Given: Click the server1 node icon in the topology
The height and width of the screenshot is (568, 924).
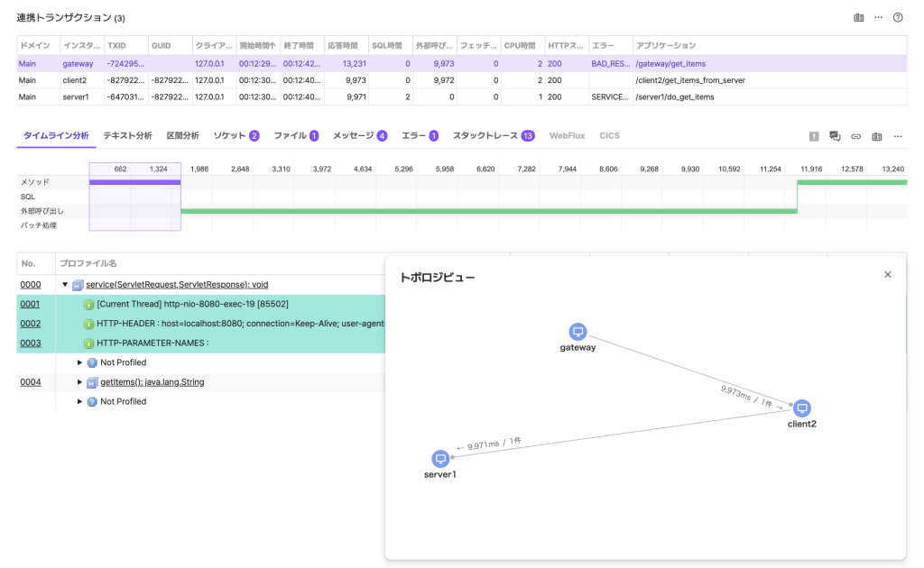Looking at the screenshot, I should pos(440,458).
